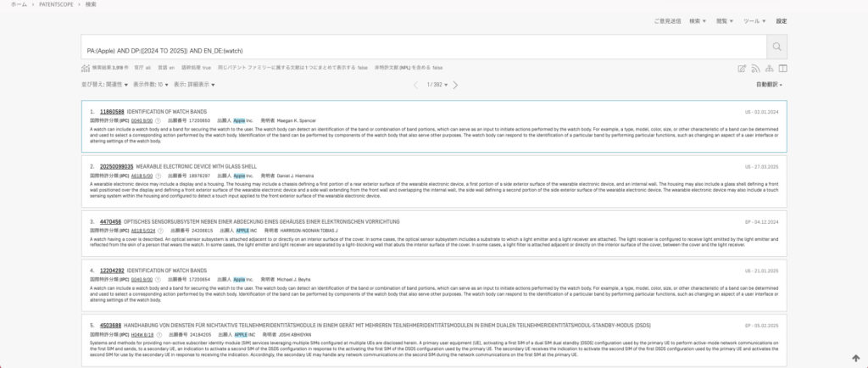Subscribe via the RSS feed icon
The image size is (868, 368).
point(755,69)
